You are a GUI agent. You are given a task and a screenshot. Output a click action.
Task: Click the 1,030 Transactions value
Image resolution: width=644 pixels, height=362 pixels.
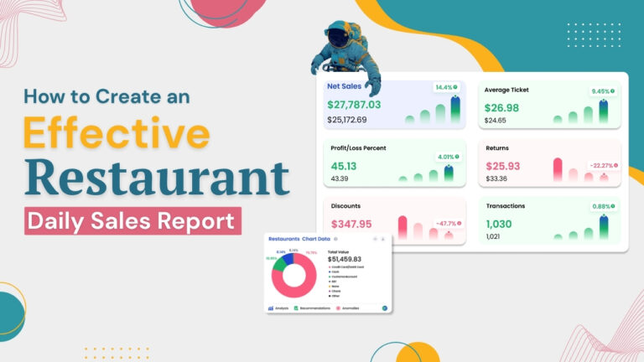pos(499,224)
